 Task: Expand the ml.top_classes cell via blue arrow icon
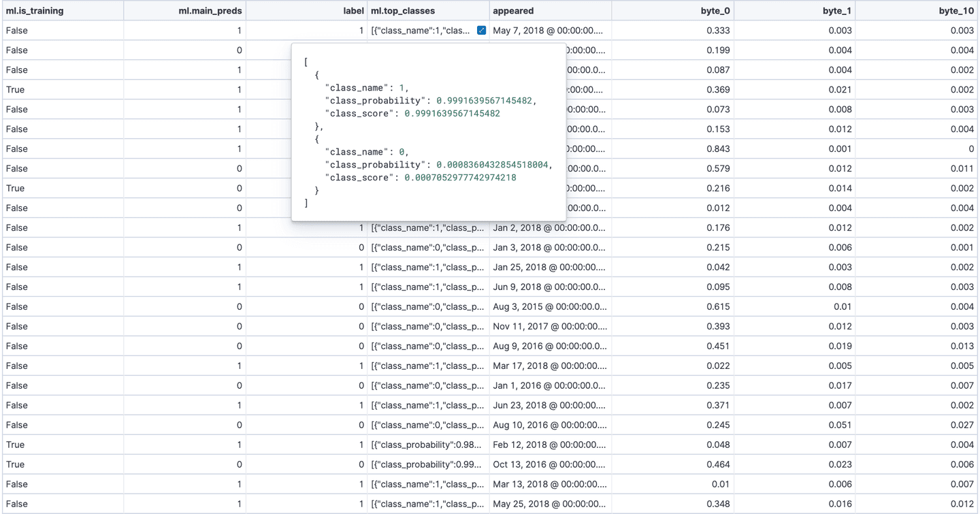click(x=481, y=30)
